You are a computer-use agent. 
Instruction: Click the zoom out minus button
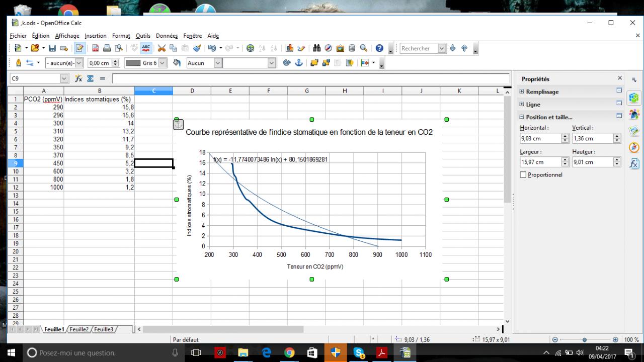coord(555,340)
